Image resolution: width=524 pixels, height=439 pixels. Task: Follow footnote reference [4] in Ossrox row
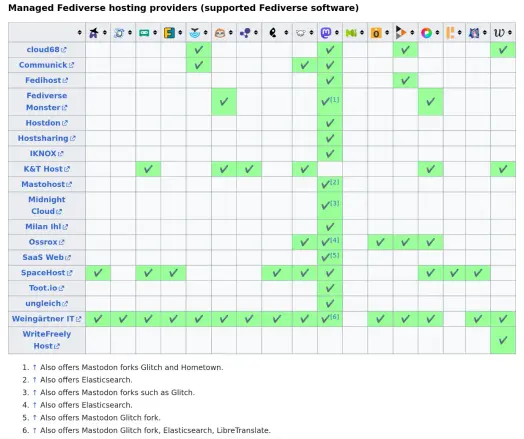click(335, 240)
